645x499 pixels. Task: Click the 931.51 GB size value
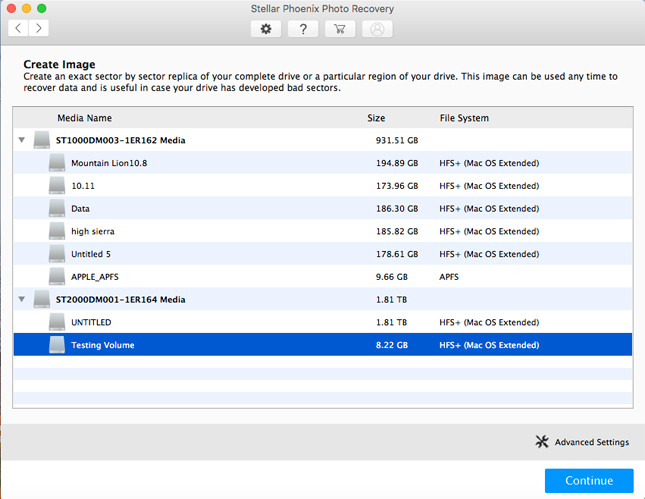pyautogui.click(x=397, y=140)
